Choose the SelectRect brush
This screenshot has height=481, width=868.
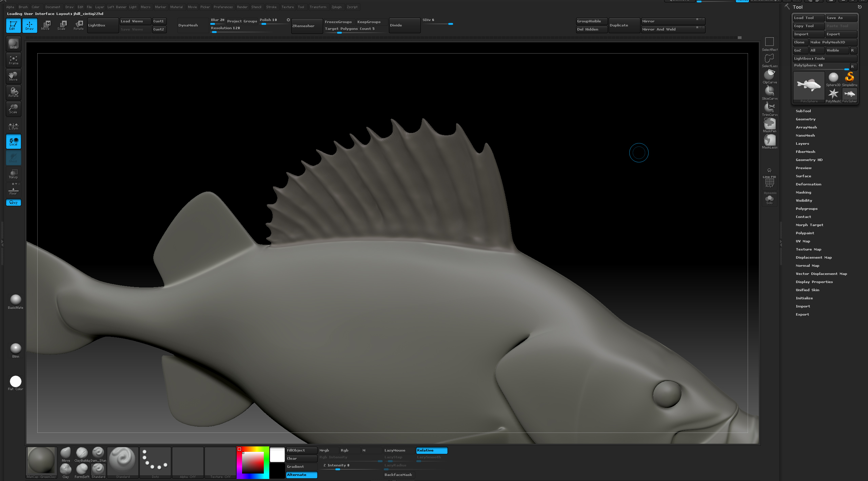[x=769, y=44]
